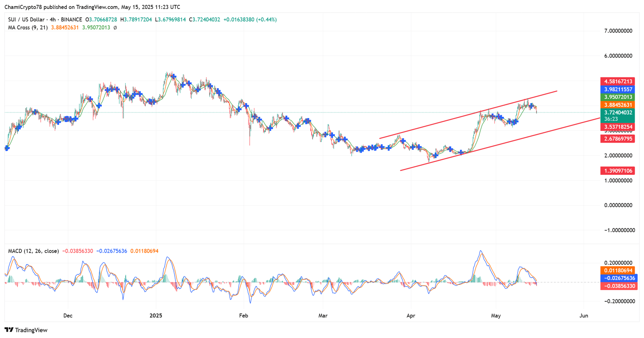The width and height of the screenshot is (644, 338).
Task: Click the red -0.03856330 MACD histogram label
Action: [x=618, y=286]
